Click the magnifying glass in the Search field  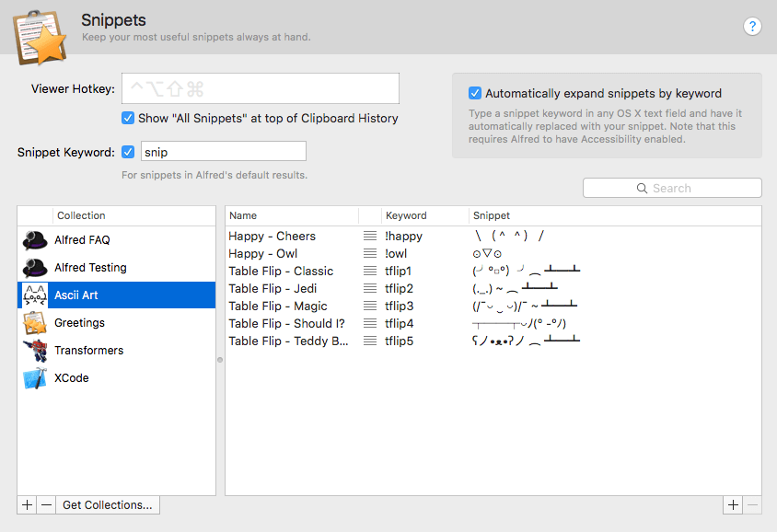coord(642,188)
